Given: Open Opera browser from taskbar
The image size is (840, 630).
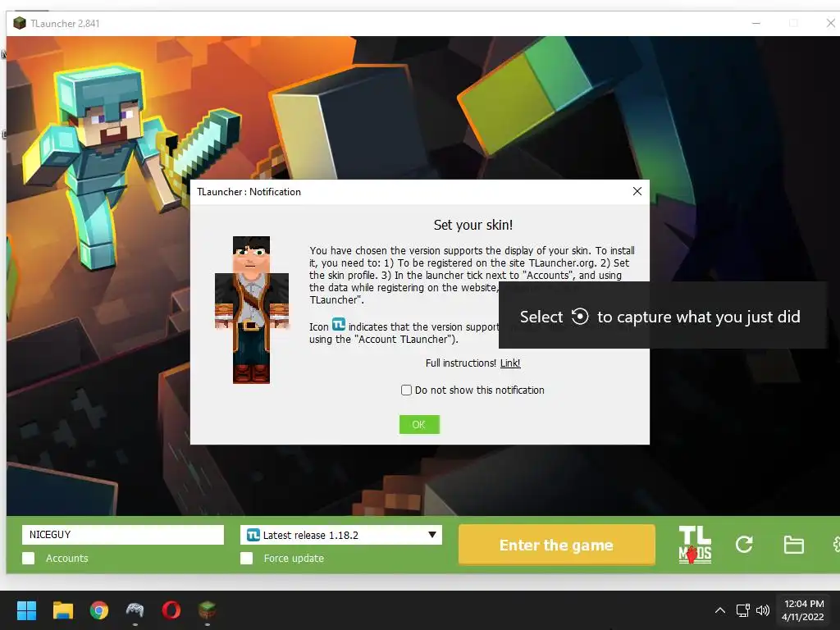Looking at the screenshot, I should click(171, 610).
